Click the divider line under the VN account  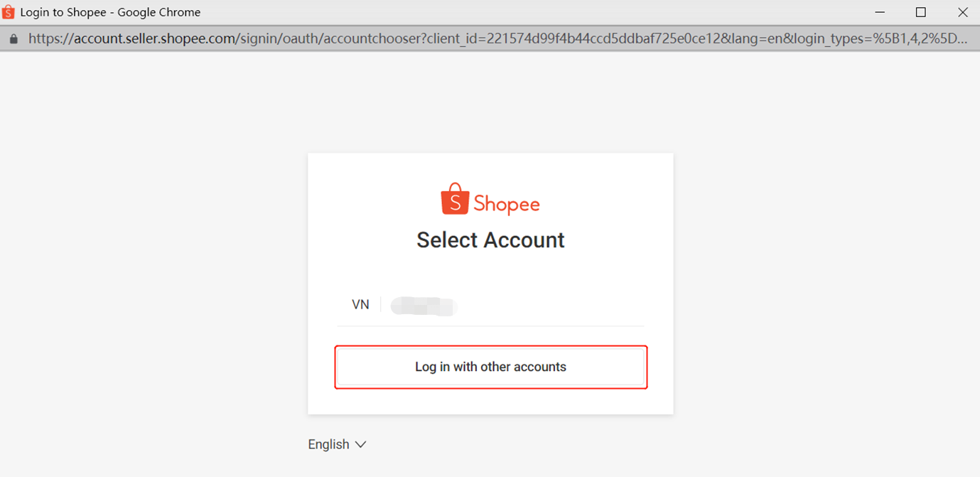pos(490,326)
